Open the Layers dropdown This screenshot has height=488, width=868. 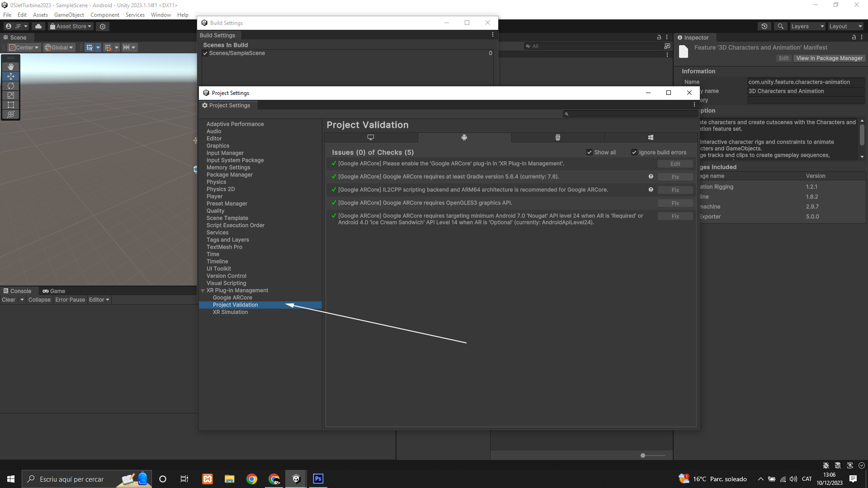pyautogui.click(x=807, y=26)
